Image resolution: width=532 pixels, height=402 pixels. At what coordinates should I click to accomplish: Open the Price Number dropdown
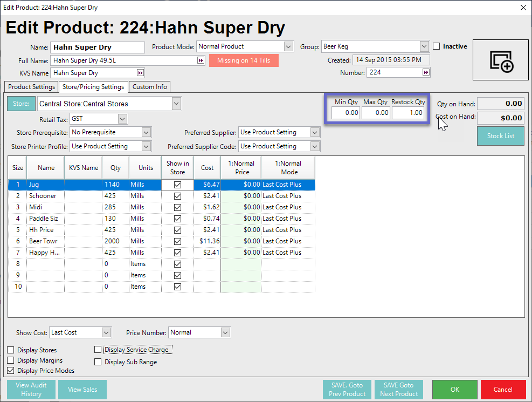coord(226,332)
